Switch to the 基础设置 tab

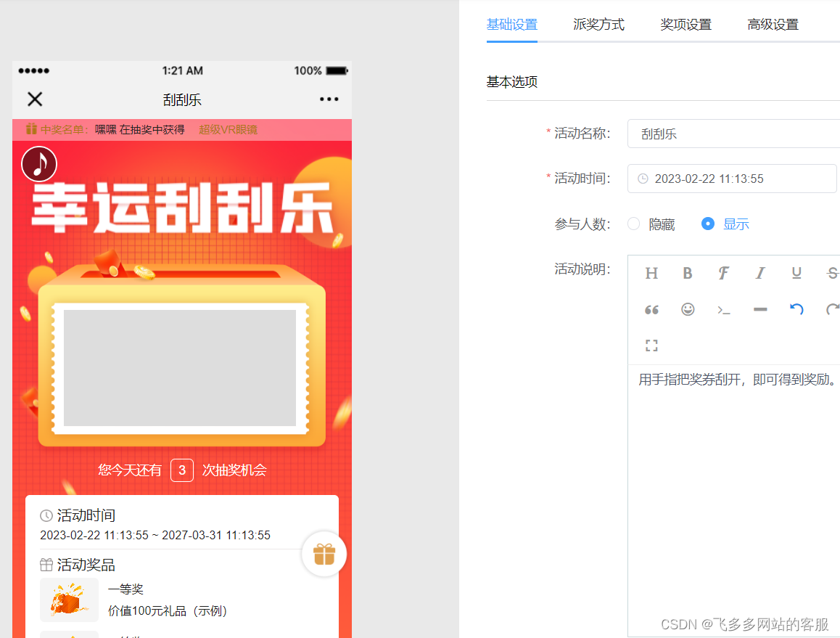click(511, 25)
